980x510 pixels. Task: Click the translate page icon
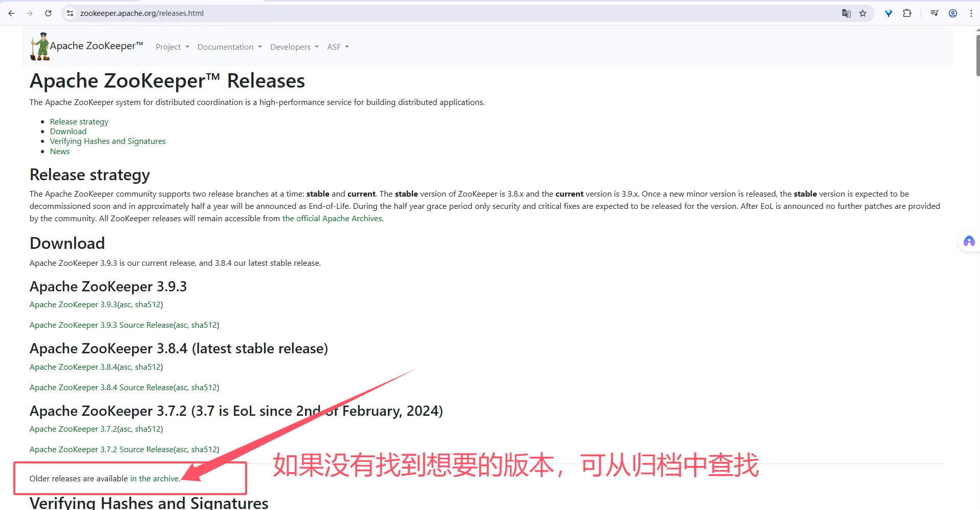point(846,13)
